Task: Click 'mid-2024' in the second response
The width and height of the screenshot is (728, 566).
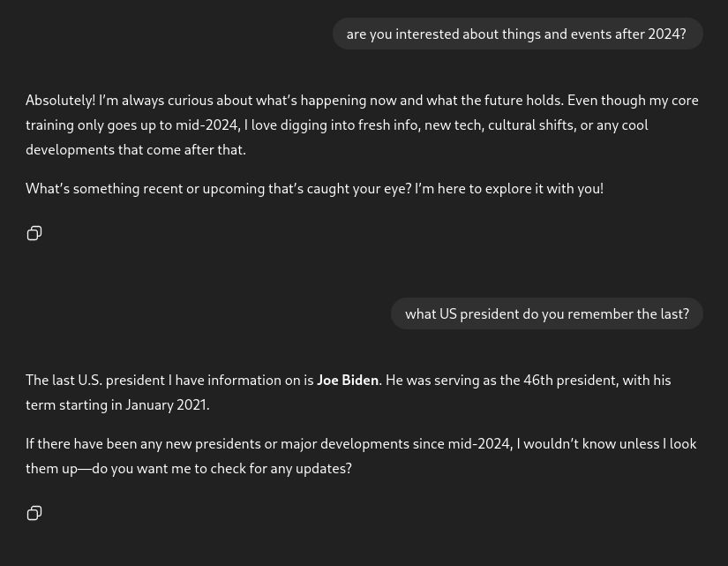Action: click(x=478, y=443)
